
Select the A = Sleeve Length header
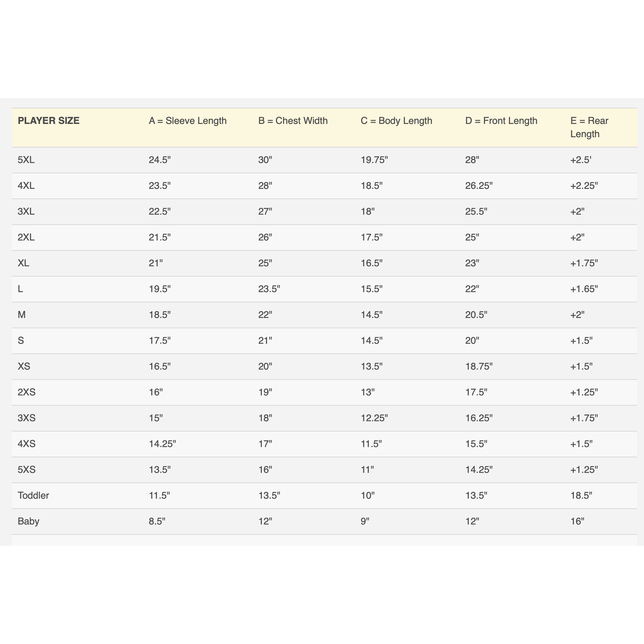187,121
